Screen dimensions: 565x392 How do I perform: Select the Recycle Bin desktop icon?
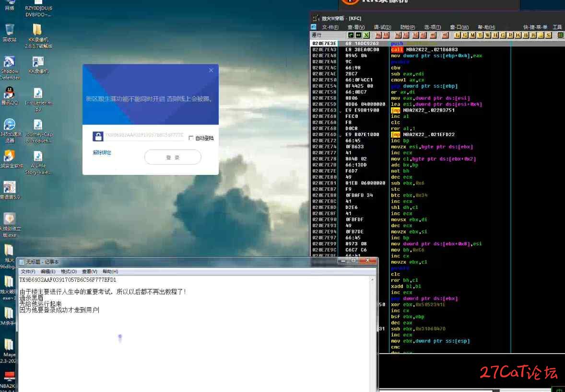point(10,33)
